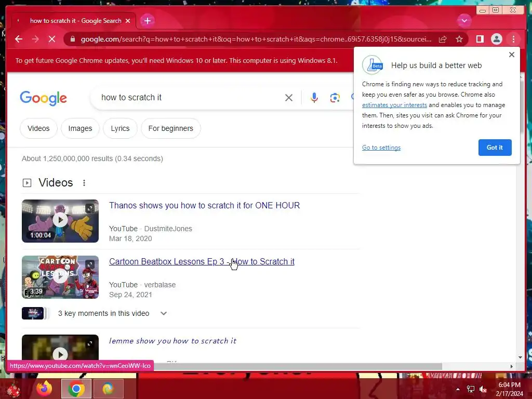Select the Lyrics filter chip
Viewport: 532px width, 399px height.
click(x=120, y=129)
